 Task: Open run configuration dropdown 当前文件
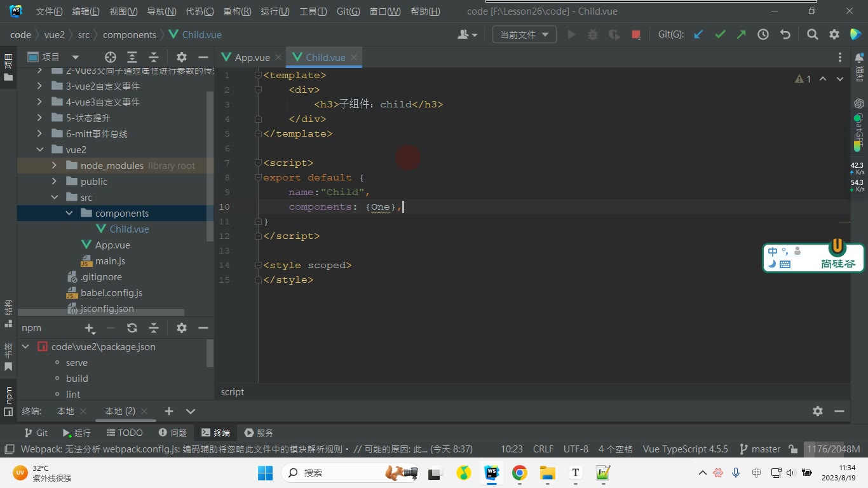click(x=524, y=35)
